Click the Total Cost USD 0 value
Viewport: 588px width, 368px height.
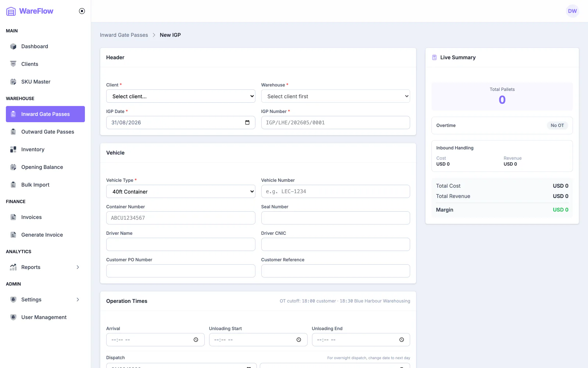(560, 186)
